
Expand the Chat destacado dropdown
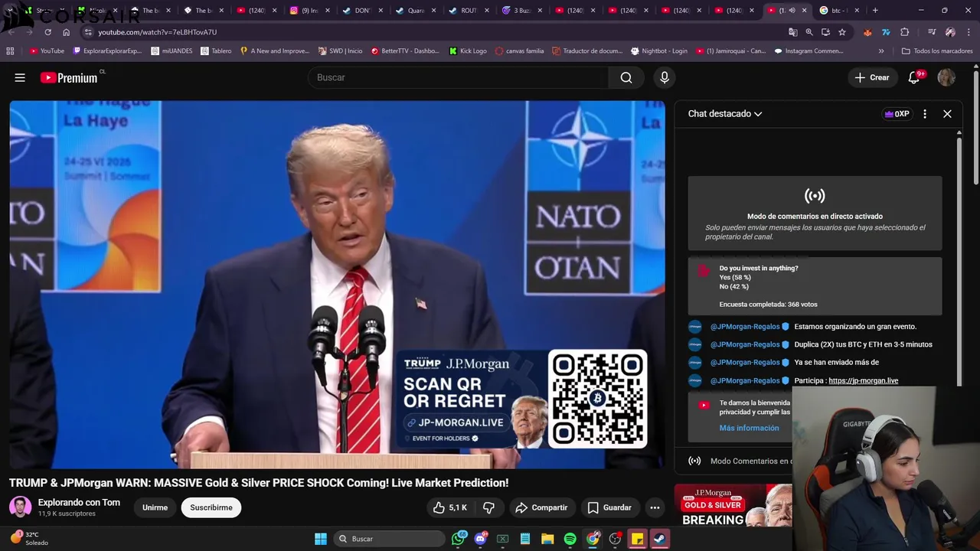point(725,114)
